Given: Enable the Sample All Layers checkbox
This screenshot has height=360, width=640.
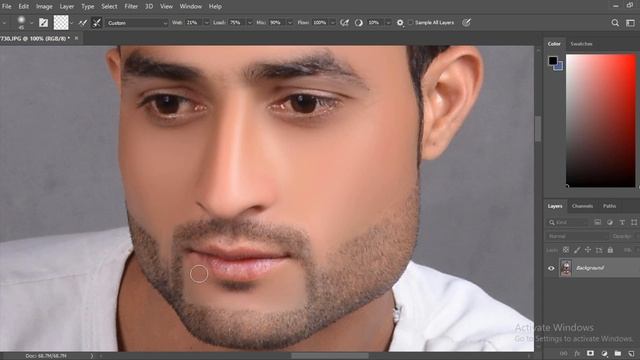Looking at the screenshot, I should (x=411, y=23).
